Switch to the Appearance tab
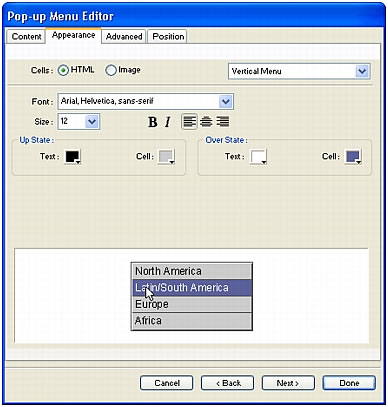The width and height of the screenshot is (388, 407). point(73,35)
